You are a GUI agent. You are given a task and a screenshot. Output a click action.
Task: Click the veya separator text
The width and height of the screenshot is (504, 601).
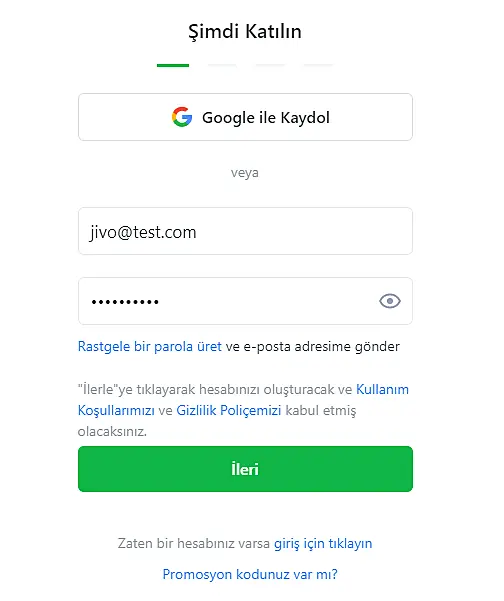[245, 173]
